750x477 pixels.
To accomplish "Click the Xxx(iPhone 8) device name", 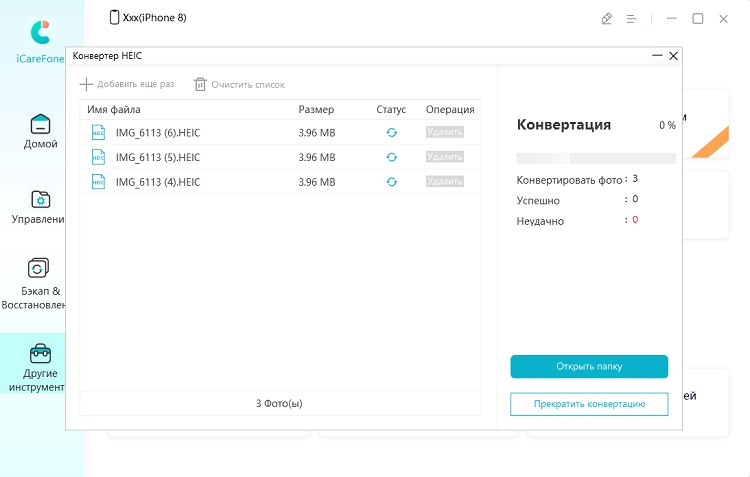I will [x=154, y=18].
